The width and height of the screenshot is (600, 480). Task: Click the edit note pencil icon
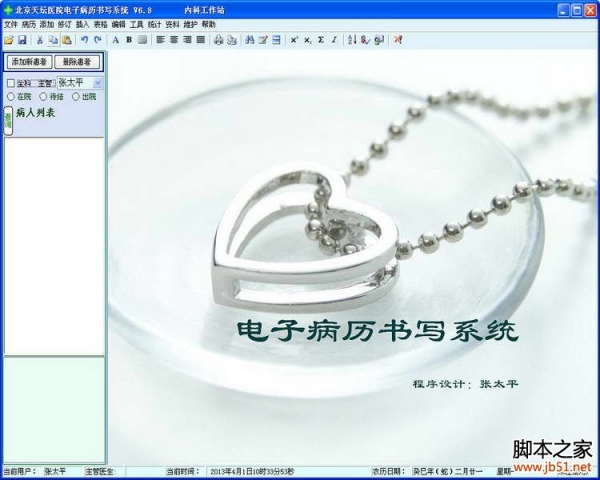click(x=263, y=40)
